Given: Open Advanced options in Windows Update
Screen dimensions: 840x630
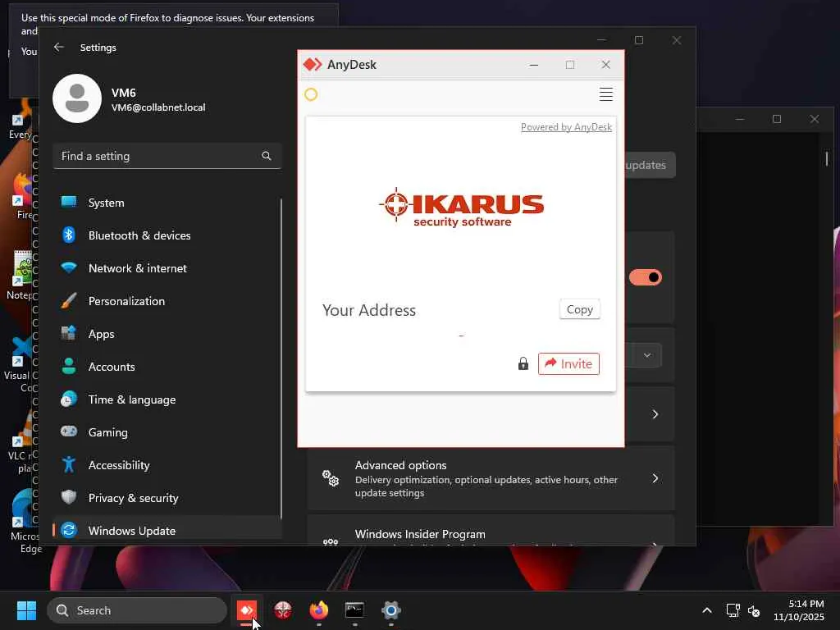Looking at the screenshot, I should [x=491, y=478].
